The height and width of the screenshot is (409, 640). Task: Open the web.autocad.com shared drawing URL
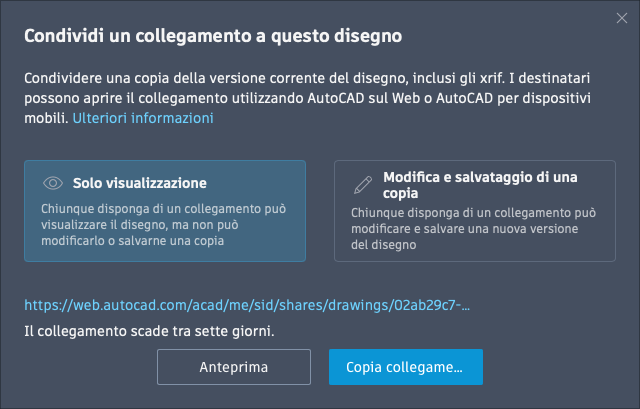tap(247, 302)
